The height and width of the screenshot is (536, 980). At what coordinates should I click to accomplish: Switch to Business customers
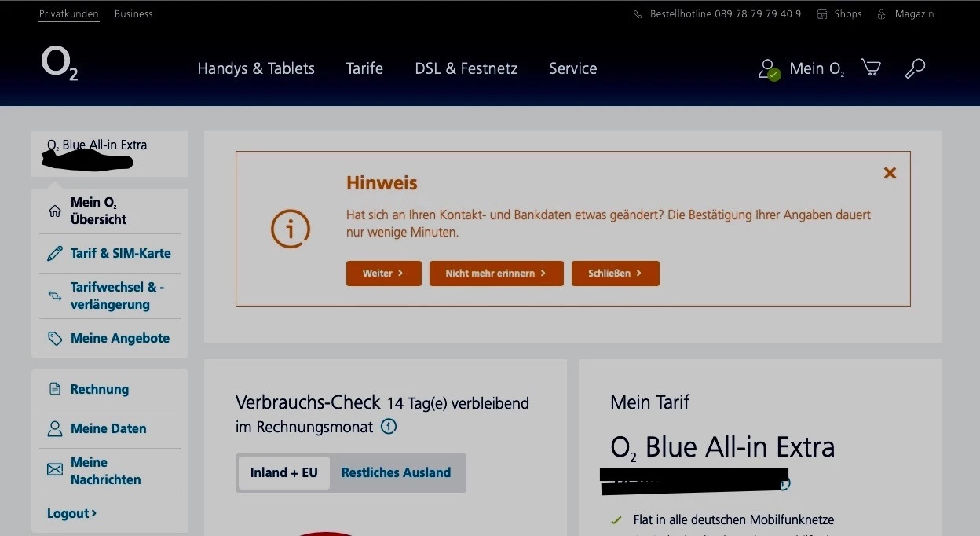tap(133, 14)
